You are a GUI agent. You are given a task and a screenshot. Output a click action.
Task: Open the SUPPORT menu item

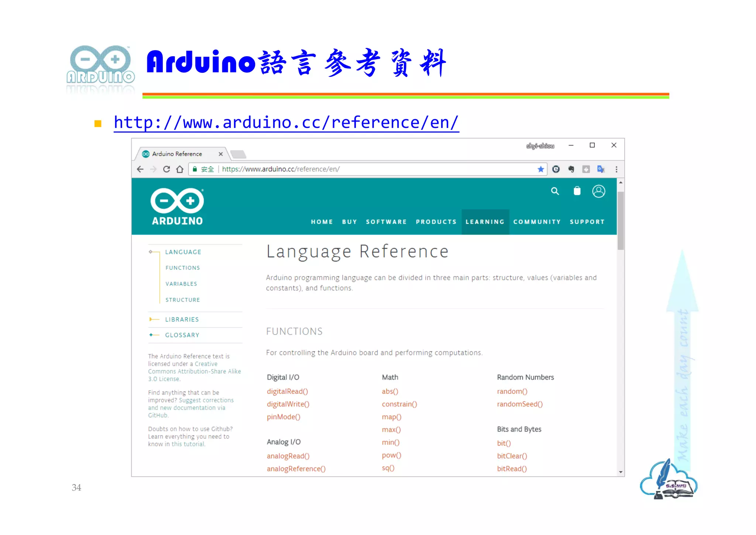click(x=587, y=222)
